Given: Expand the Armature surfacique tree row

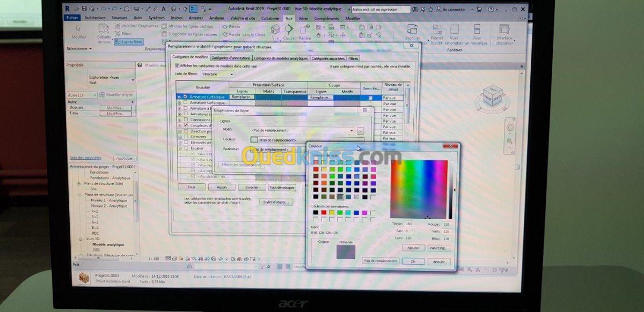Looking at the screenshot, I should tap(179, 97).
